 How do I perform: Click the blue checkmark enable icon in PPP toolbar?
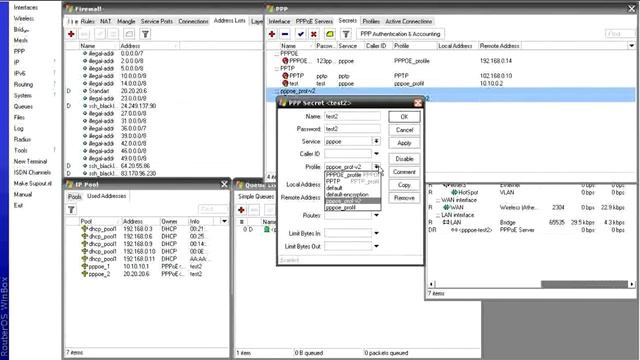(301, 34)
